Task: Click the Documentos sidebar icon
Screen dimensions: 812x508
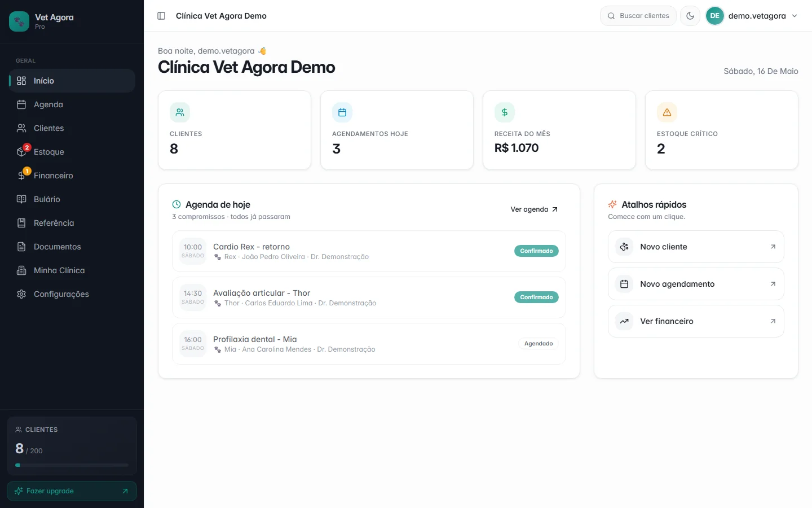Action: click(21, 247)
